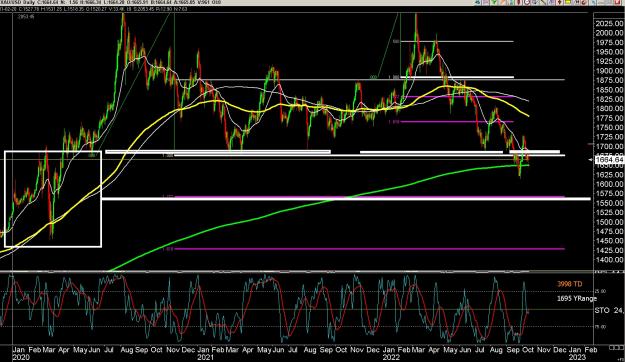Screen dimensions: 625x362
Task: Click the 1850.00 price axis label
Action: click(x=609, y=90)
